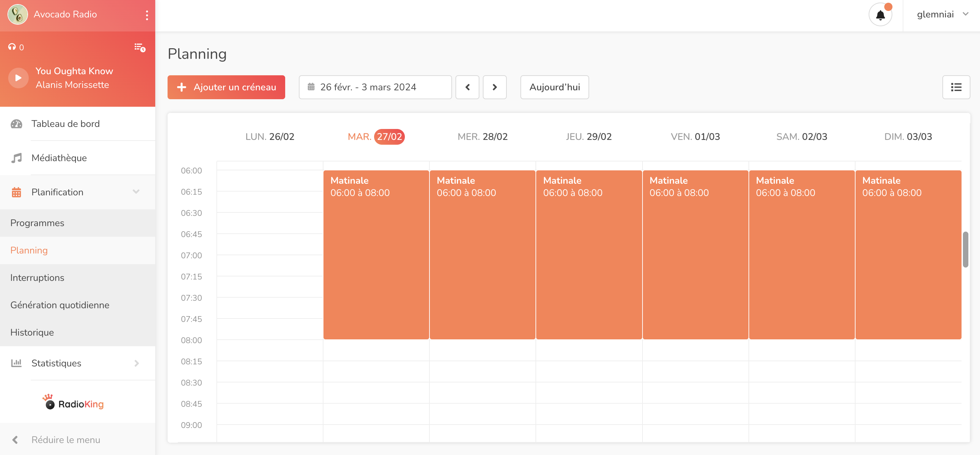Click Ajouter un créneau button
Screen dimensions: 980x455
pyautogui.click(x=226, y=87)
